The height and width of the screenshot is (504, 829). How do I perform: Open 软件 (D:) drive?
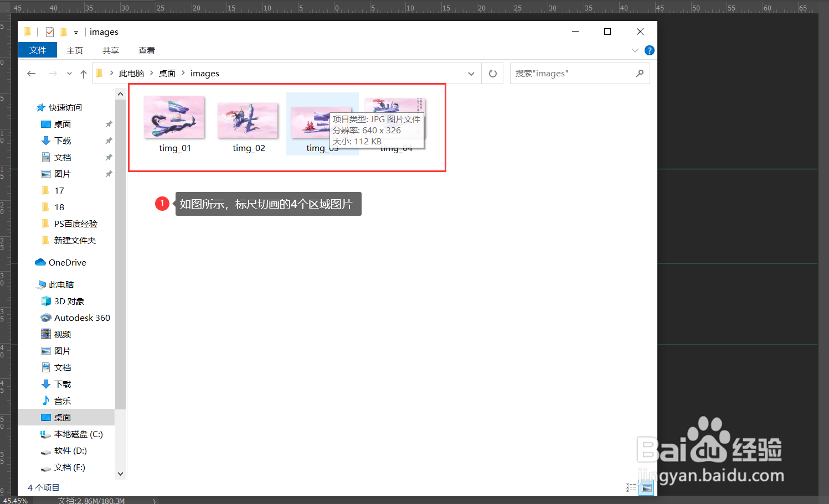click(x=70, y=451)
